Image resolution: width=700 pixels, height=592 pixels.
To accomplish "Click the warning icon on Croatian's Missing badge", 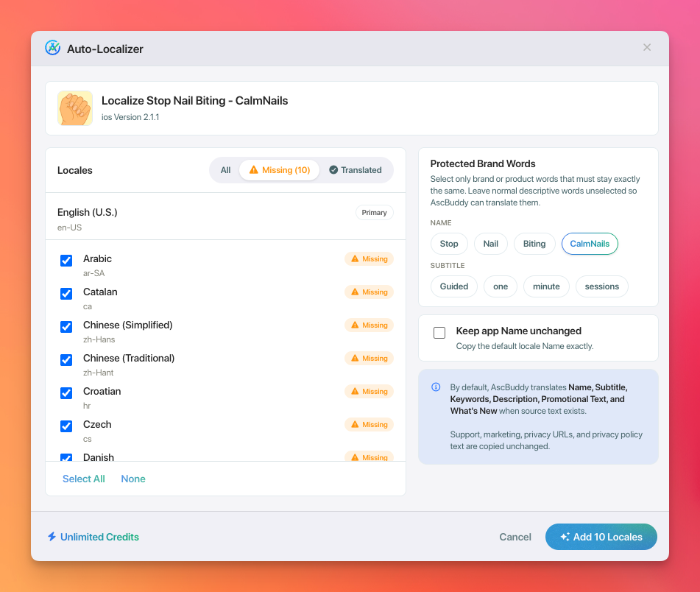I will 355,391.
